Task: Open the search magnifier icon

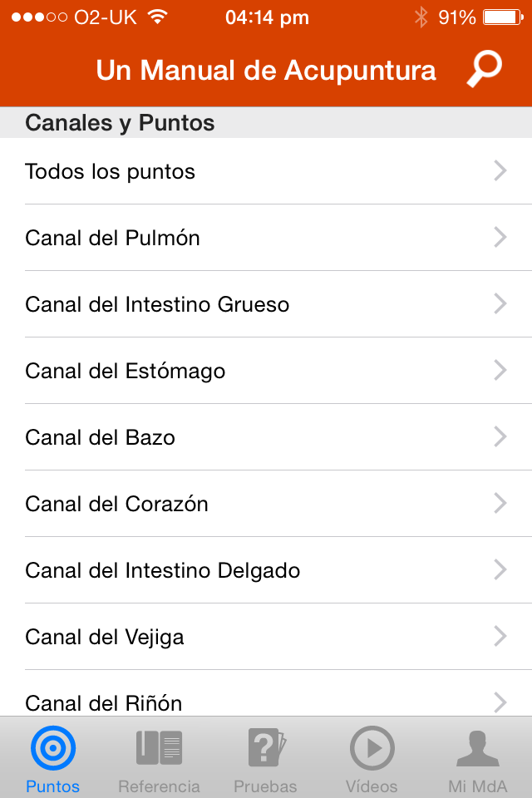Action: (x=484, y=69)
